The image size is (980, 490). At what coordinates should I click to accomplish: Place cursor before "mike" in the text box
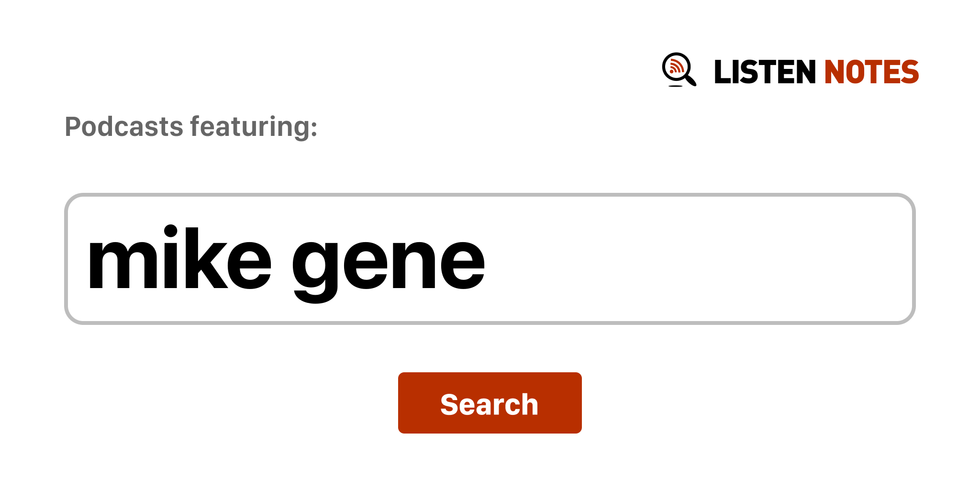pos(88,259)
